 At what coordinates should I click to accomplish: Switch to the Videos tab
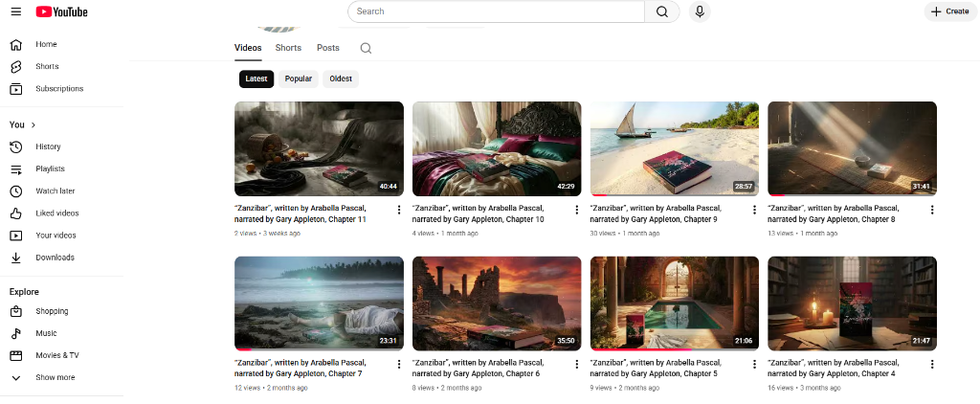tap(248, 48)
